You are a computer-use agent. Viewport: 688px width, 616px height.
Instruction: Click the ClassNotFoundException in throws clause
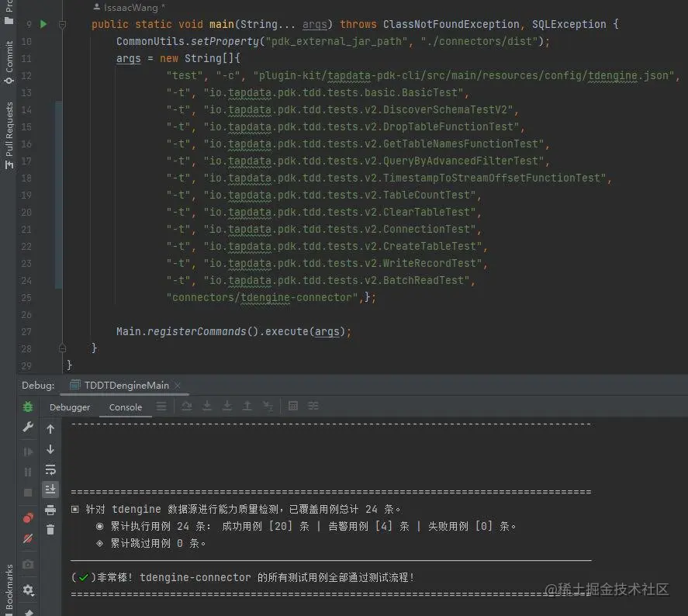(x=451, y=24)
